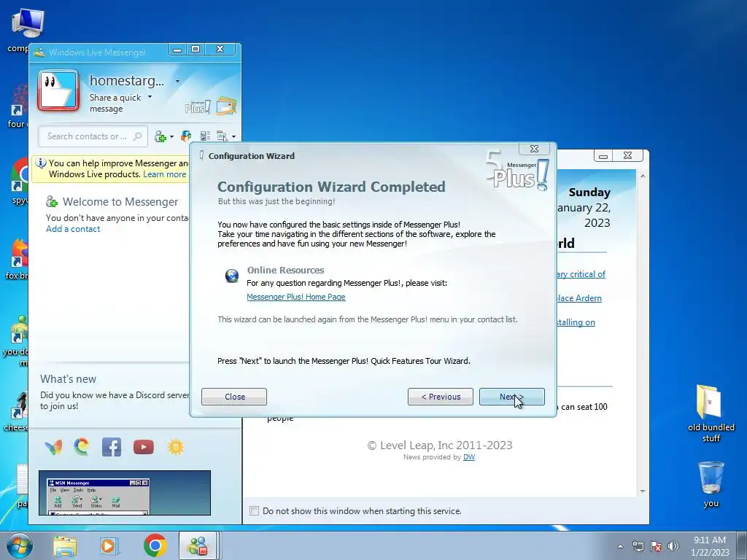Click the homestarg profile display picture
This screenshot has width=747, height=560.
pyautogui.click(x=58, y=90)
